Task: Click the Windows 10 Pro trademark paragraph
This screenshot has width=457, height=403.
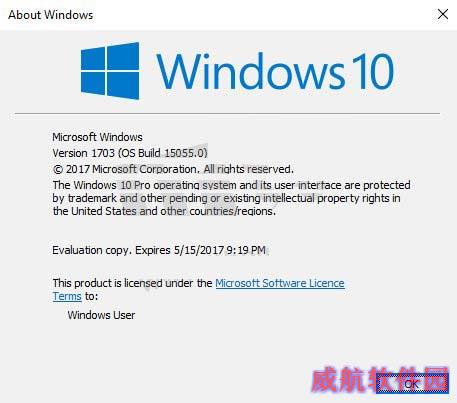Action: pyautogui.click(x=231, y=198)
